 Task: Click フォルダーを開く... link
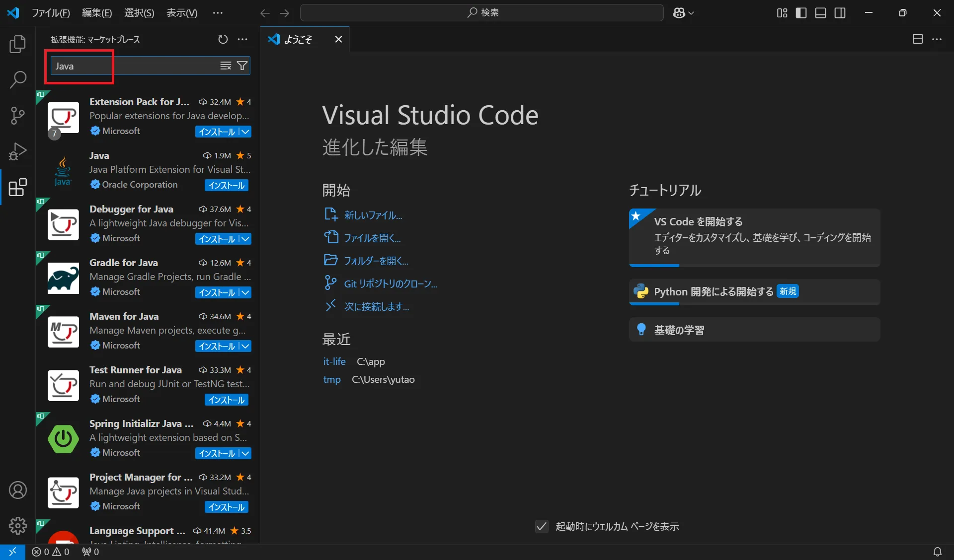click(x=376, y=261)
